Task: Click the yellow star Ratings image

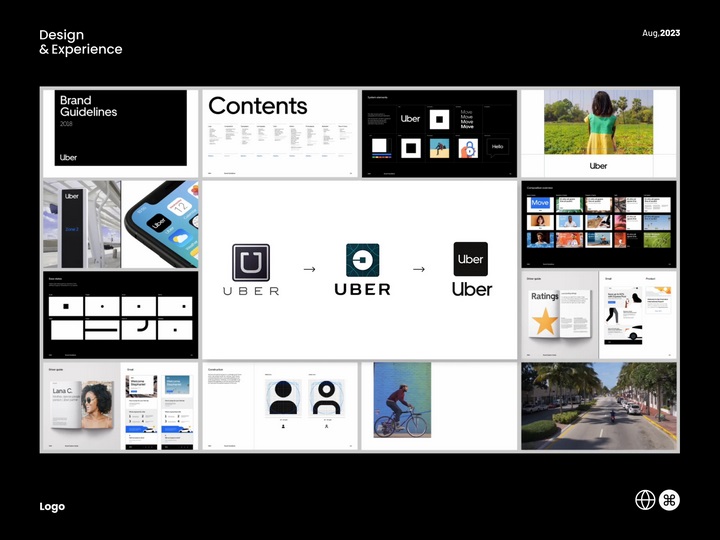Action: click(x=545, y=322)
